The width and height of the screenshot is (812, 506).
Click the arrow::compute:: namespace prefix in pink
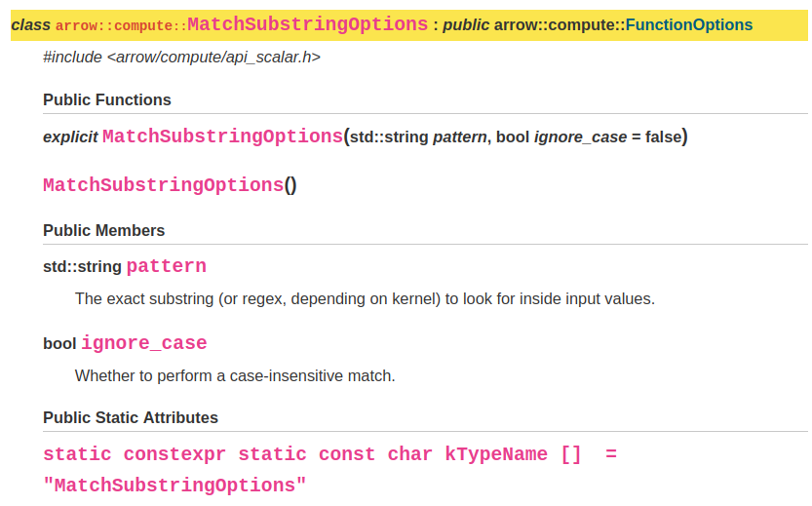click(121, 26)
